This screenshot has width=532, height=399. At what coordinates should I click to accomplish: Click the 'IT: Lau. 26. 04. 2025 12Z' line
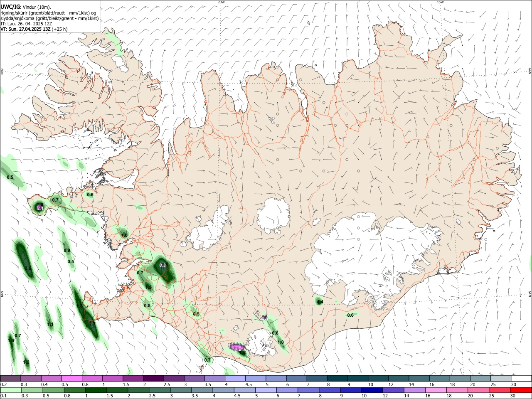coord(26,24)
